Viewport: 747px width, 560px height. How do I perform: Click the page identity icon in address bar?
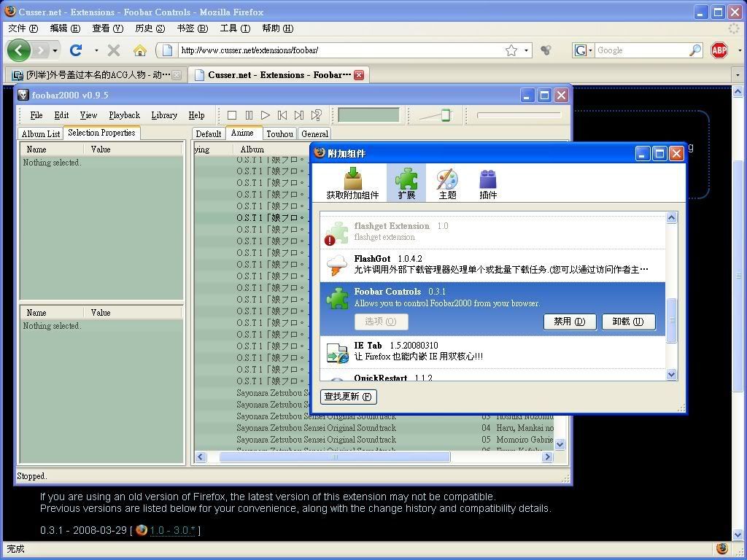tap(167, 50)
